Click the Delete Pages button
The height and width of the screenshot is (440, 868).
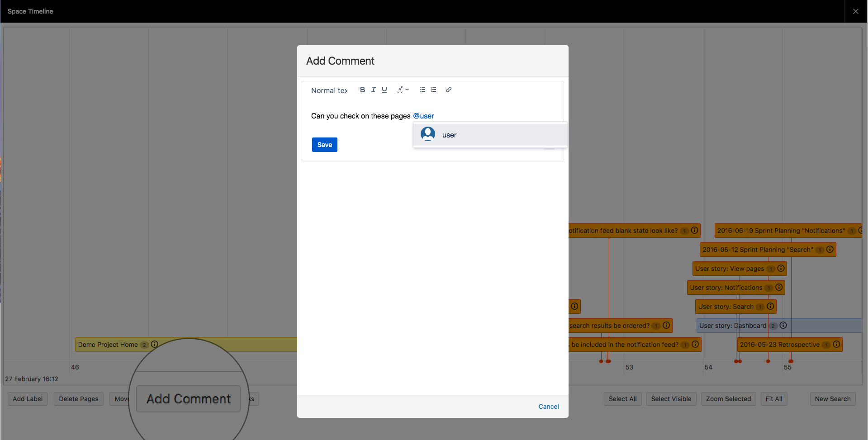pyautogui.click(x=79, y=399)
